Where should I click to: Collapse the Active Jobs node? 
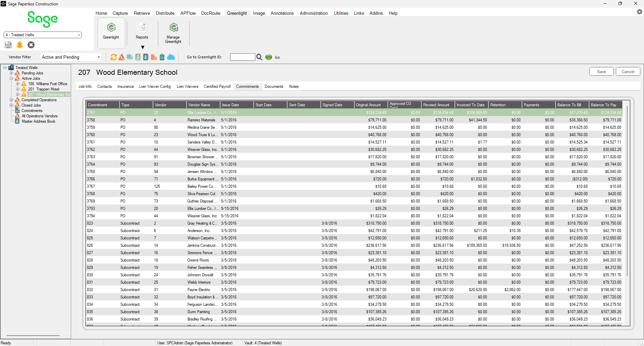coord(11,78)
